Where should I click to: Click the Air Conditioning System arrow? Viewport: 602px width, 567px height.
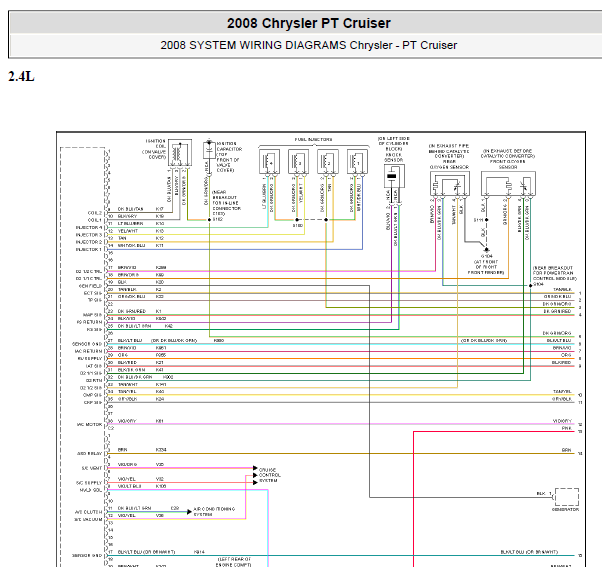tap(189, 512)
